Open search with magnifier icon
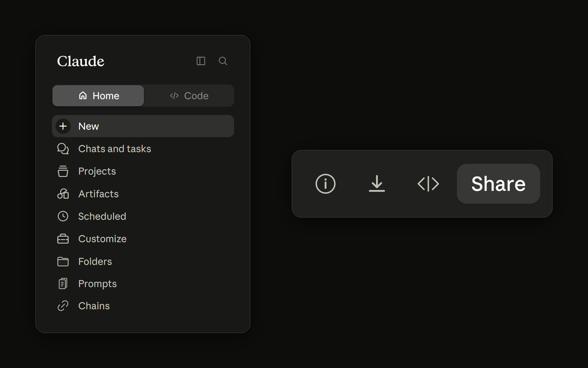This screenshot has width=588, height=368. [223, 61]
